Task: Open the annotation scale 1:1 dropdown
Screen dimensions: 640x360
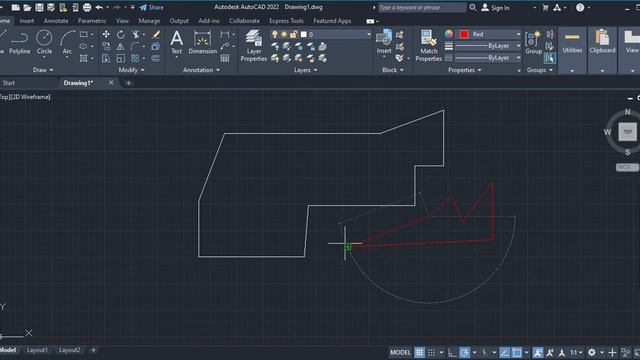Action: click(x=576, y=352)
